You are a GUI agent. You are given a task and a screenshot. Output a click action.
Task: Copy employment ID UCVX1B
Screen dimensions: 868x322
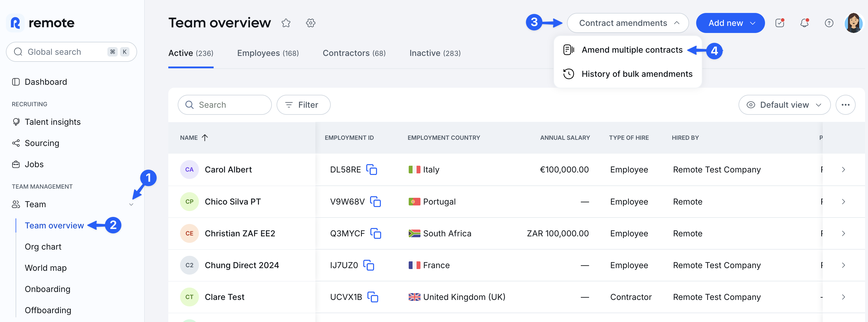pos(373,297)
